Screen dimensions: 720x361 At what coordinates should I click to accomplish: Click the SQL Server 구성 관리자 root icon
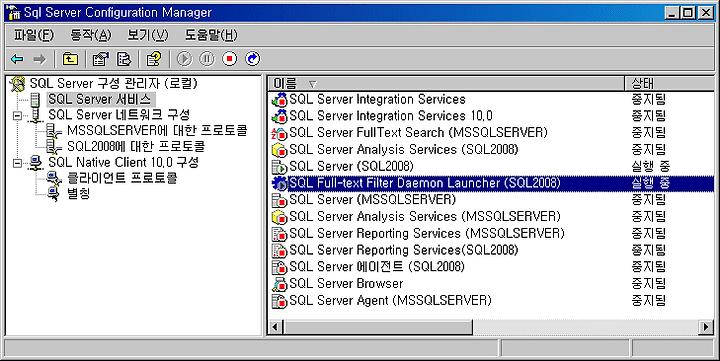click(x=18, y=84)
